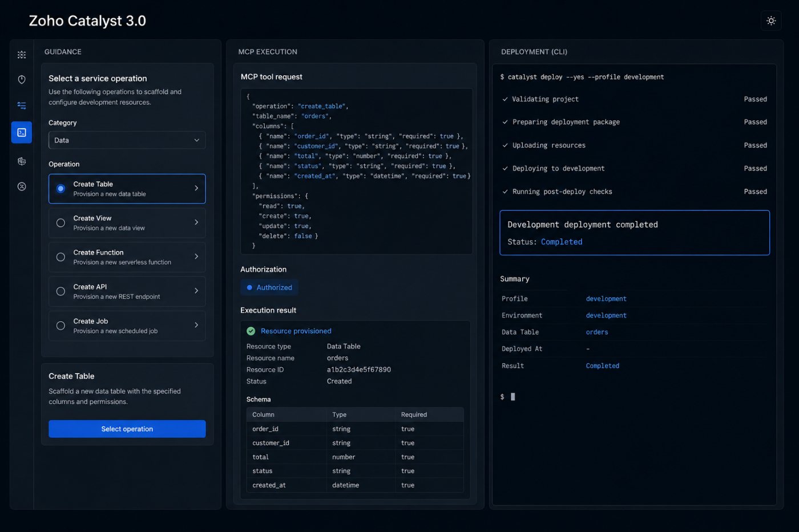Expand the Create Job row chevron
The height and width of the screenshot is (532, 799).
(x=196, y=325)
